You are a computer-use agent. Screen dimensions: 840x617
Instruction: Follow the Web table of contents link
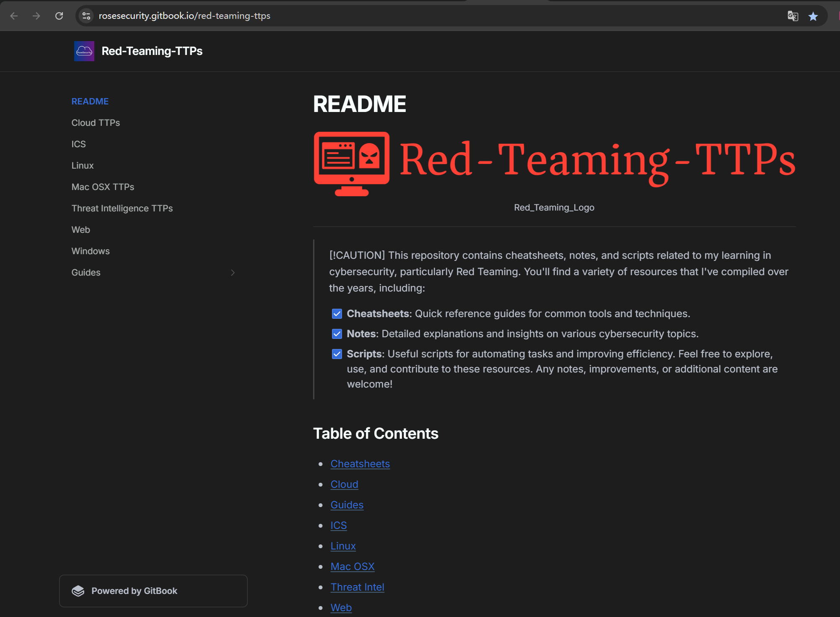(341, 608)
